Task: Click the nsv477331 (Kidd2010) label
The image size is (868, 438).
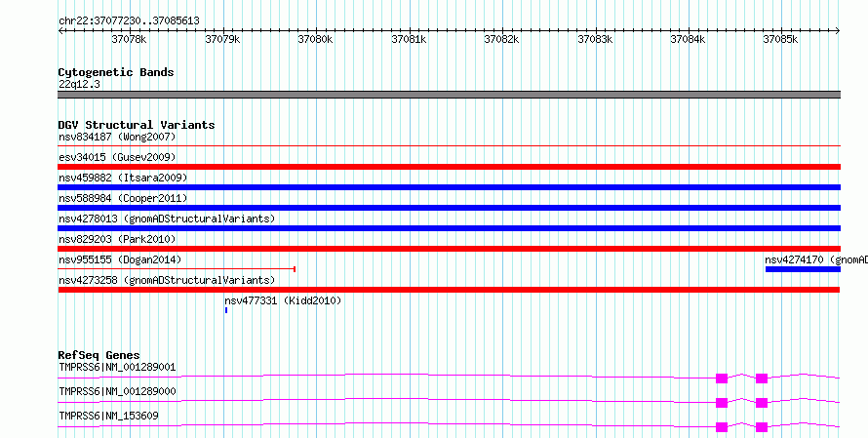Action: tap(283, 300)
